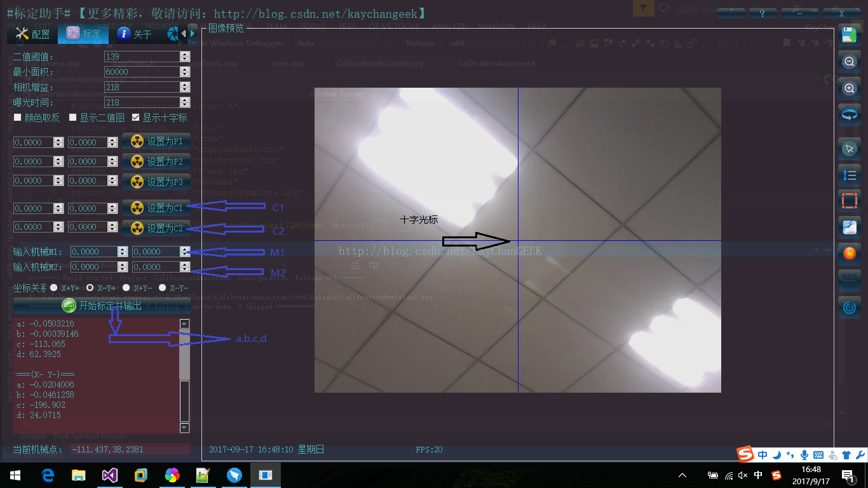Viewport: 868px width, 488px height.
Task: Select the X-Y- coordinate radio button
Action: (x=163, y=288)
